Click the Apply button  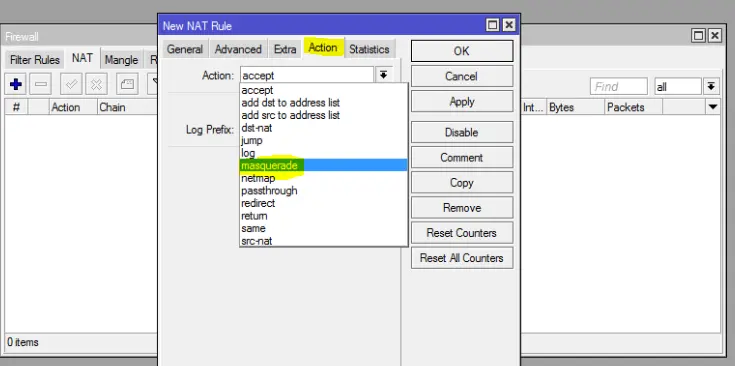point(462,101)
